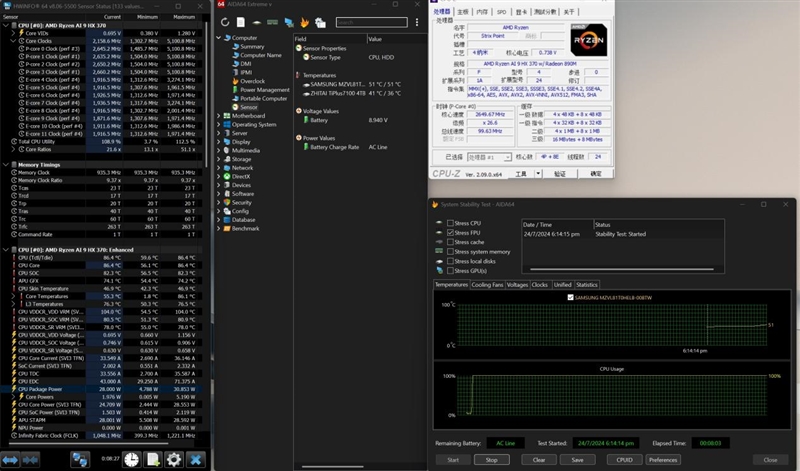Screen dimensions: 800x471
Task: Collapse the Computer node in AIDA64 tree
Action: [218, 38]
